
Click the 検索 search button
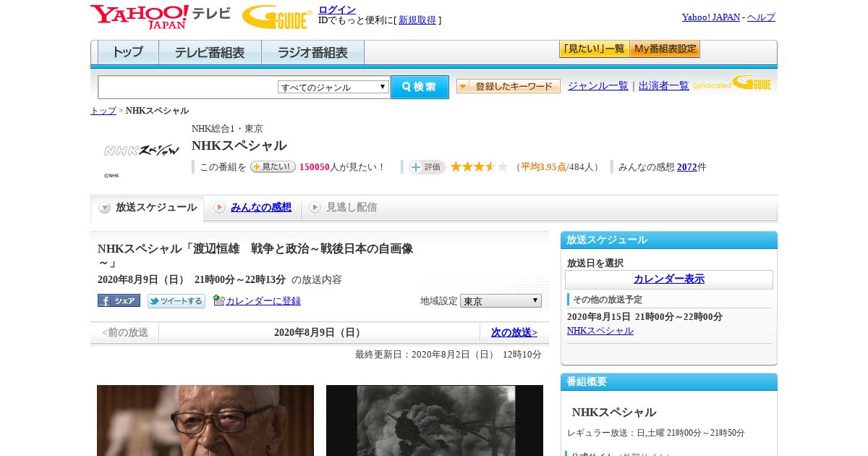click(420, 87)
